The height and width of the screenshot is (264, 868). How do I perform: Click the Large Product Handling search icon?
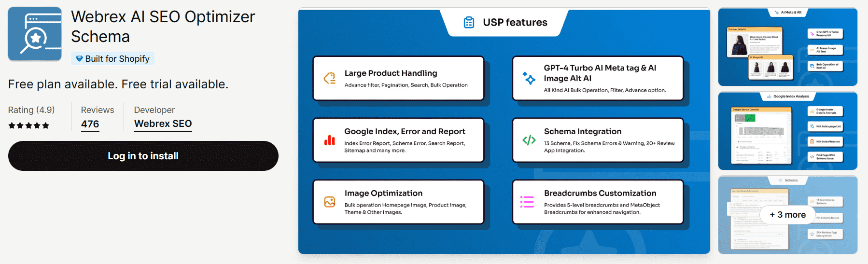(x=330, y=78)
